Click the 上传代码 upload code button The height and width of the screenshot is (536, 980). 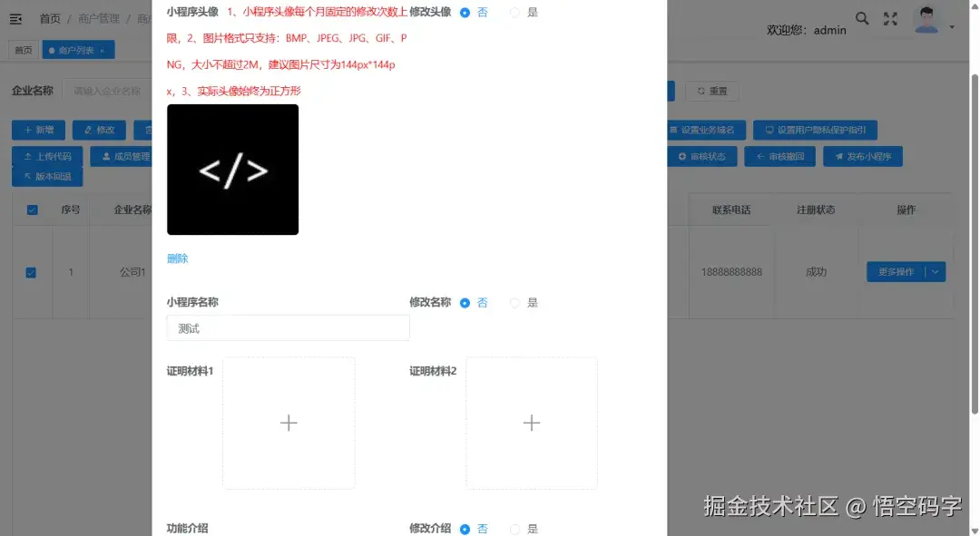46,156
